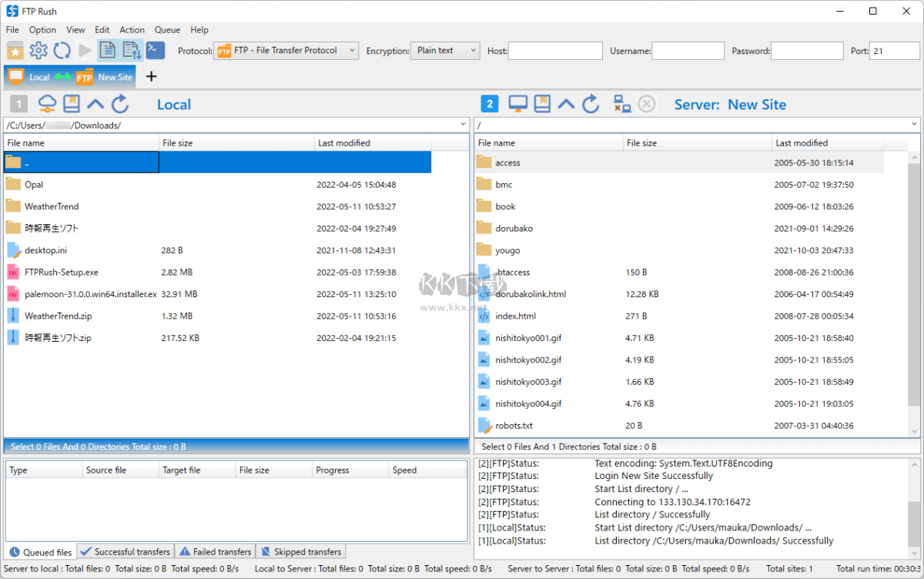The height and width of the screenshot is (579, 924).
Task: Click the disconnect icon in Server pane
Action: 622,105
